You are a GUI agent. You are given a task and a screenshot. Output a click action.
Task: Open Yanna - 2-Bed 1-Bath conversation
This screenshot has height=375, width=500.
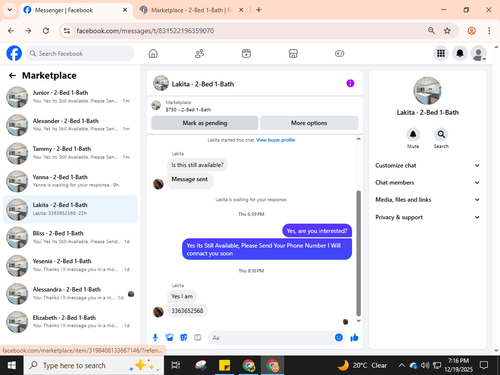click(70, 181)
